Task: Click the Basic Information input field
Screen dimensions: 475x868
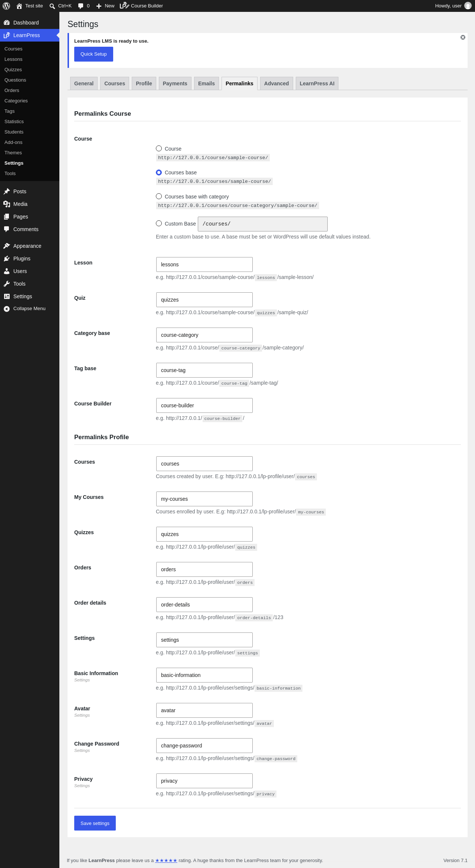Action: point(204,675)
